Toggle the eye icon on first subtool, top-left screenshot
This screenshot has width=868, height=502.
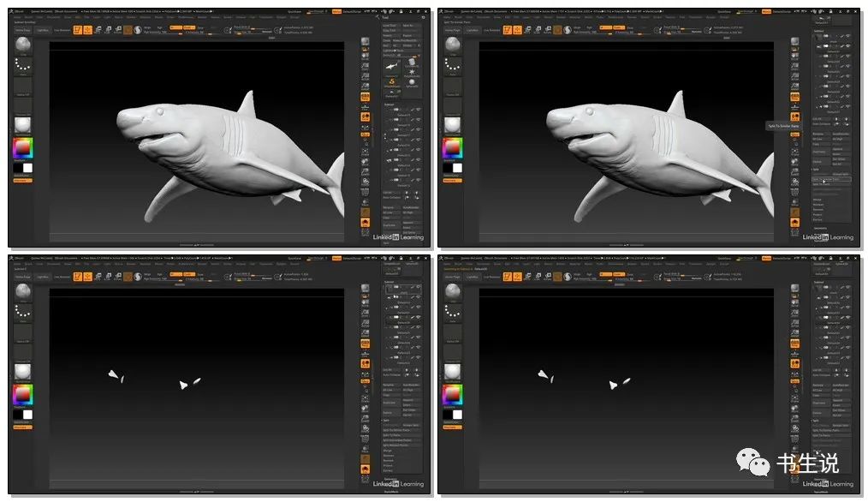pyautogui.click(x=418, y=110)
